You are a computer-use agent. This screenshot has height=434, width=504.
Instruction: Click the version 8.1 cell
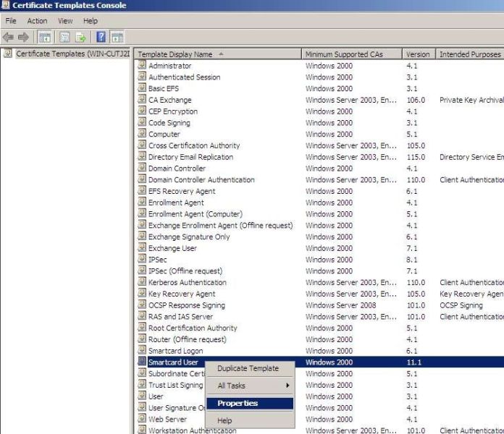click(412, 260)
